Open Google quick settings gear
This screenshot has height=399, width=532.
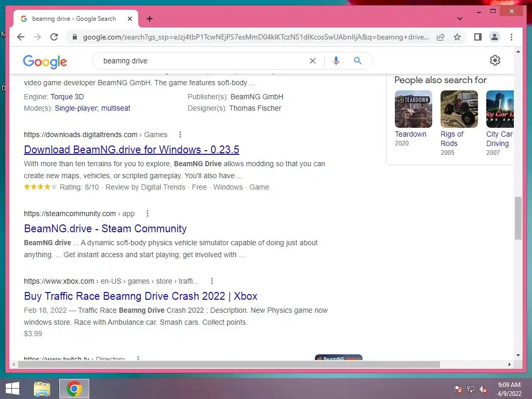495,60
